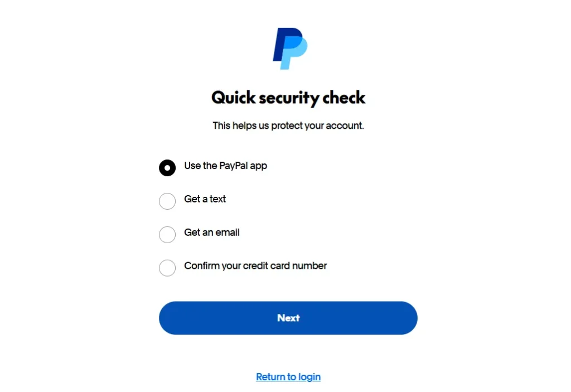Select the filled radio indicator for PayPal app

pyautogui.click(x=167, y=168)
